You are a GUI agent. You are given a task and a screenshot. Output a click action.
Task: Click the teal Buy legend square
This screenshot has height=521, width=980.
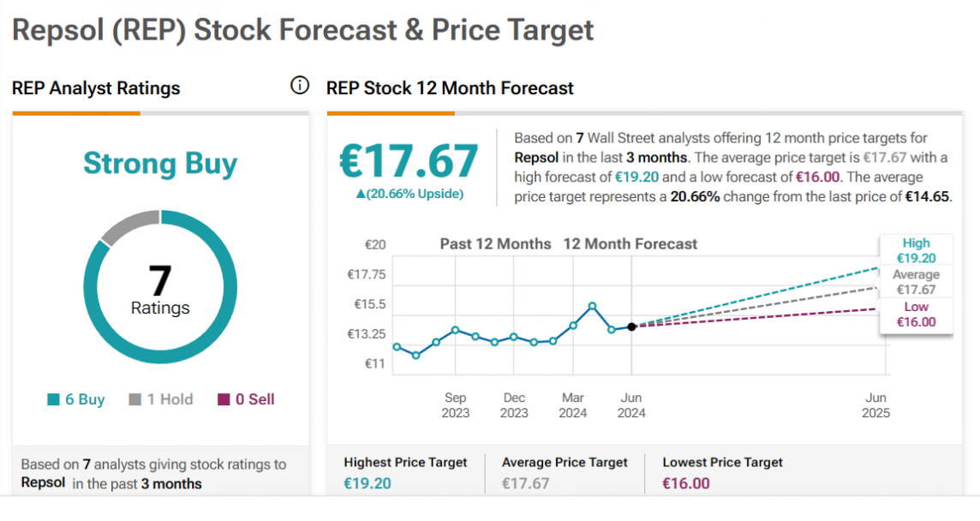point(54,399)
